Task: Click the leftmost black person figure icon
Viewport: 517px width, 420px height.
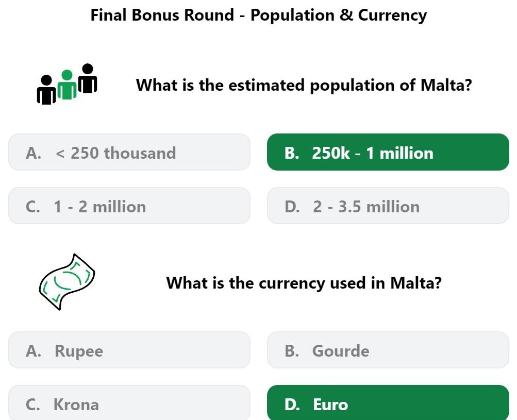Action: click(46, 90)
